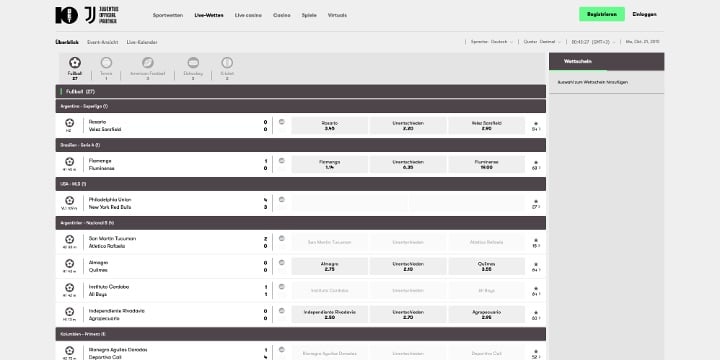The image size is (720, 360).
Task: Open the Spiele menu
Action: 309,15
